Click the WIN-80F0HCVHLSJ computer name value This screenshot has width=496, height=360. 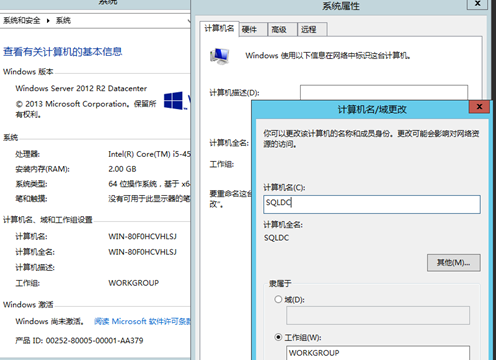pos(143,236)
